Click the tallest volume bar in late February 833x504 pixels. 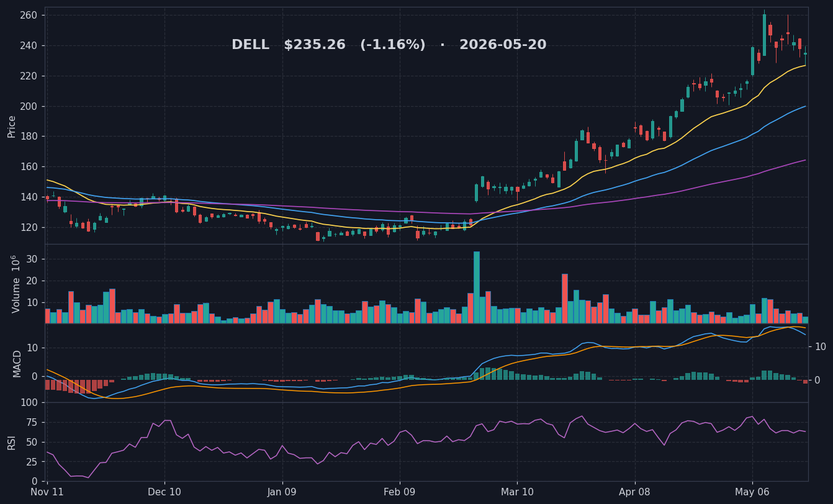pos(477,287)
